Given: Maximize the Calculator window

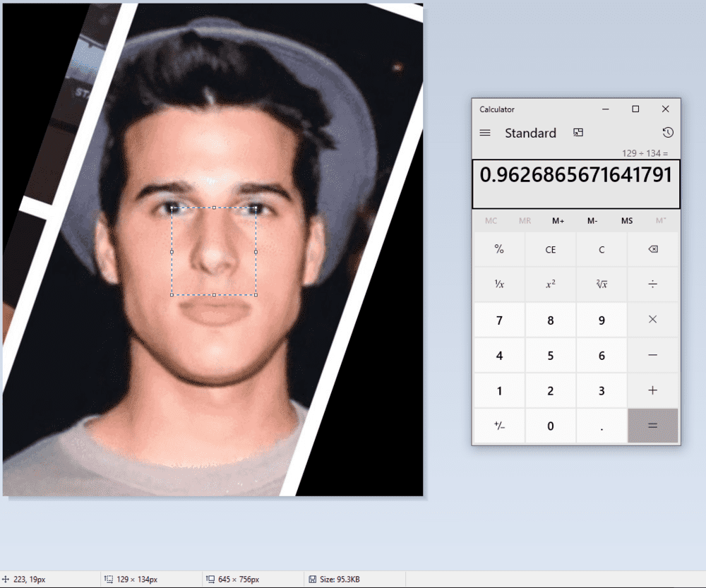Looking at the screenshot, I should [x=635, y=109].
